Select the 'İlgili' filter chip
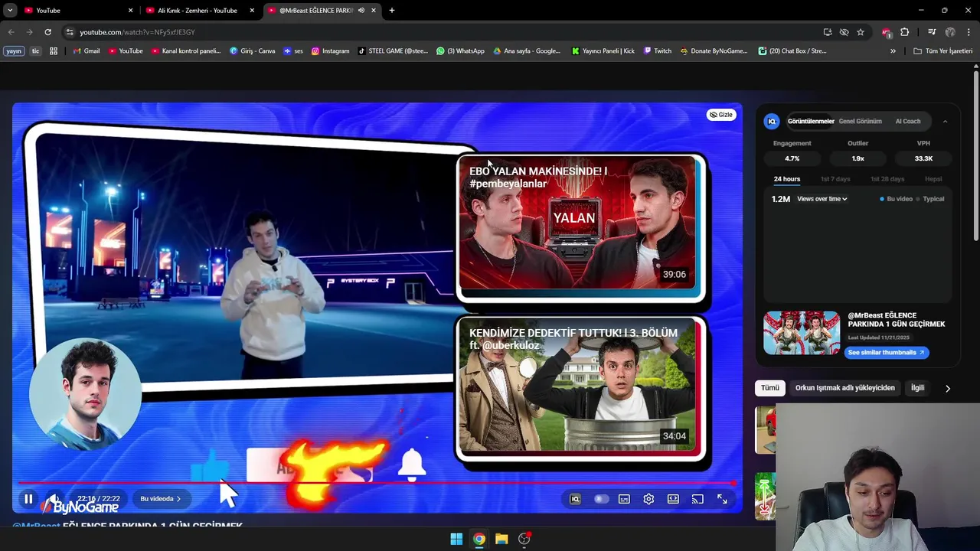This screenshot has width=980, height=551. (917, 388)
